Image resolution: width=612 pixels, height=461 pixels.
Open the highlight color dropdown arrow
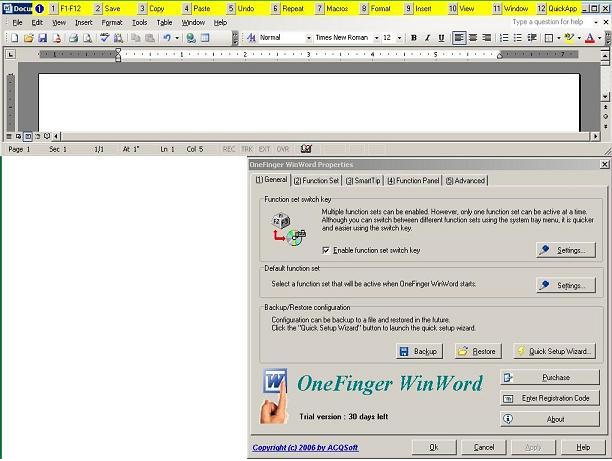[579, 38]
